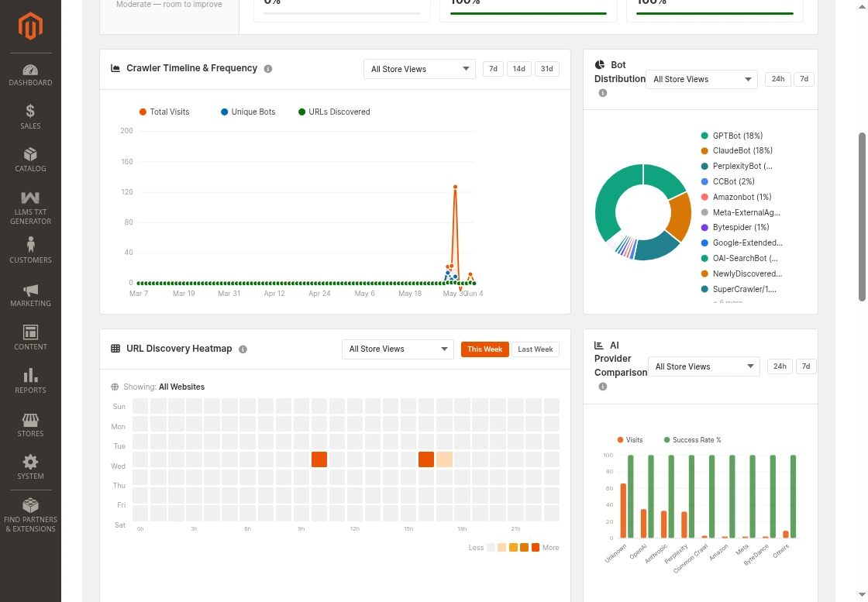The width and height of the screenshot is (868, 602).
Task: Open the Content sidebar menu
Action: [30, 338]
